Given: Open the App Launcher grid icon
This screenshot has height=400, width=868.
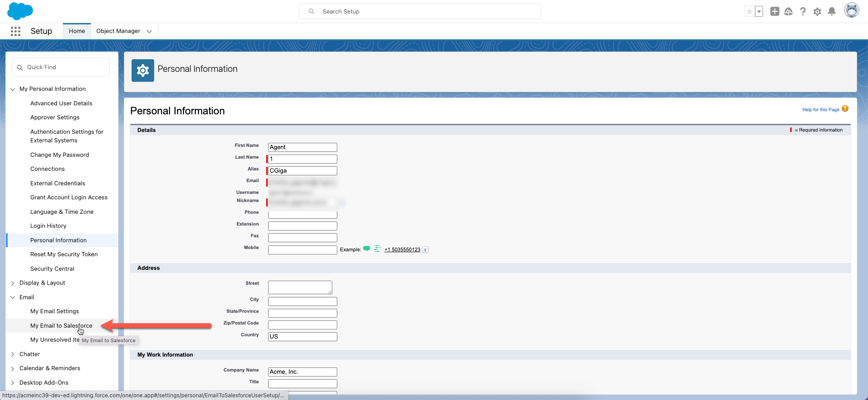Looking at the screenshot, I should coord(15,31).
